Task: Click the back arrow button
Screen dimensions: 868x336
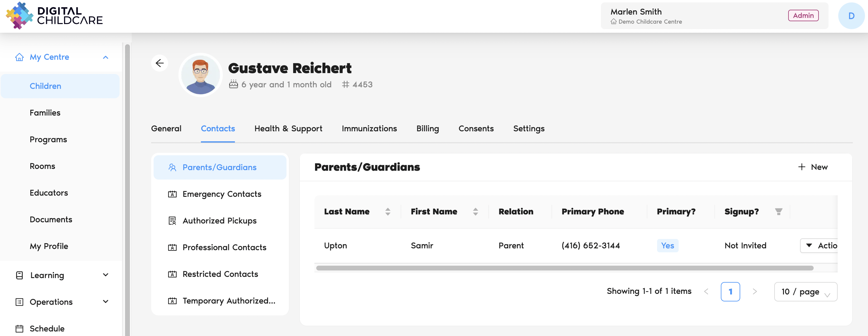Action: tap(160, 63)
